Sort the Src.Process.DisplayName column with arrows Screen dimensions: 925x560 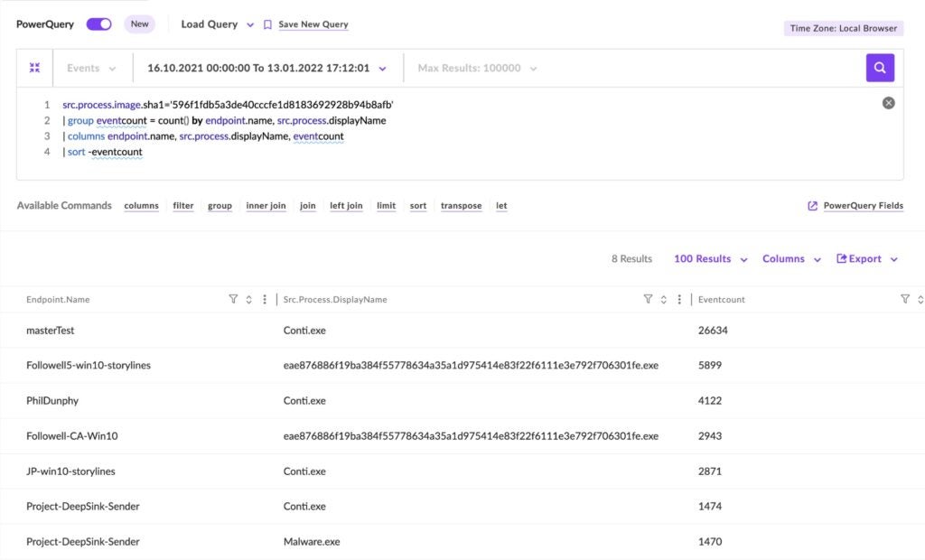click(x=663, y=299)
